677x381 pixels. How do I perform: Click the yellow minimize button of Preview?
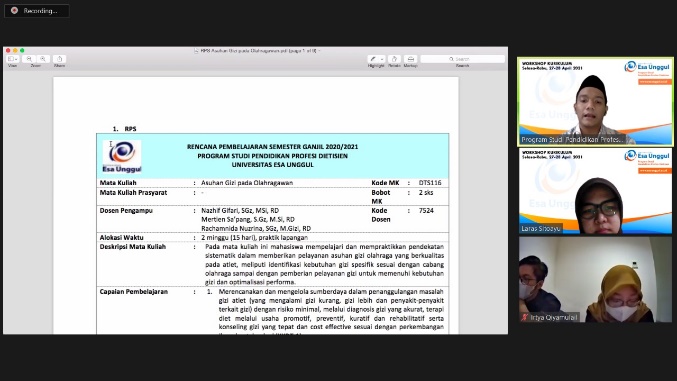[x=15, y=51]
